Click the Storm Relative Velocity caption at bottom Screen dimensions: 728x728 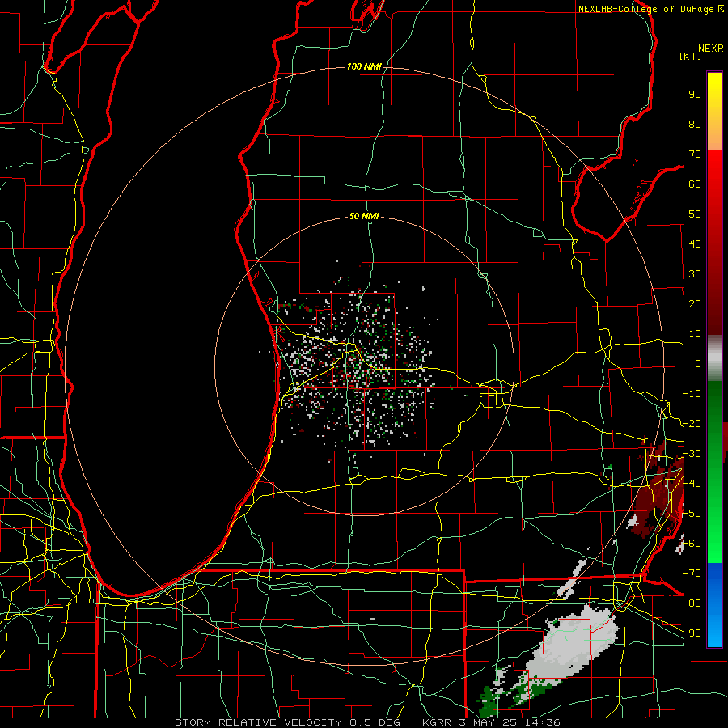(x=367, y=722)
